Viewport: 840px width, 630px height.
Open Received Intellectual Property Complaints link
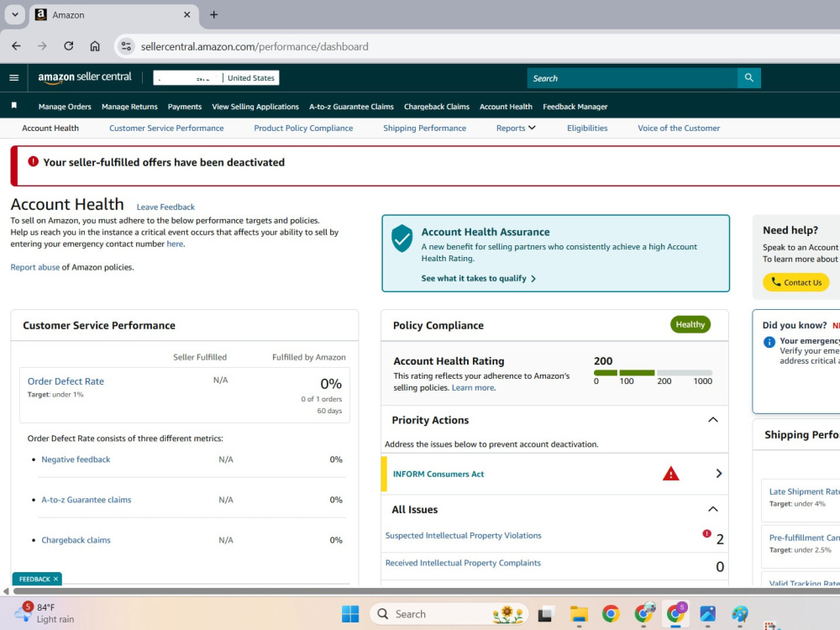tap(463, 563)
